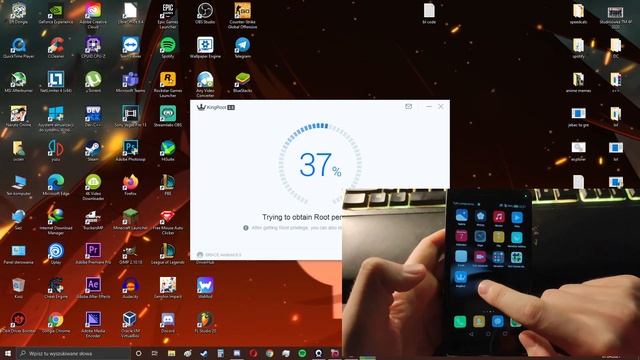The image size is (640, 360).
Task: Launch Microsoft Teams icon
Action: (131, 82)
